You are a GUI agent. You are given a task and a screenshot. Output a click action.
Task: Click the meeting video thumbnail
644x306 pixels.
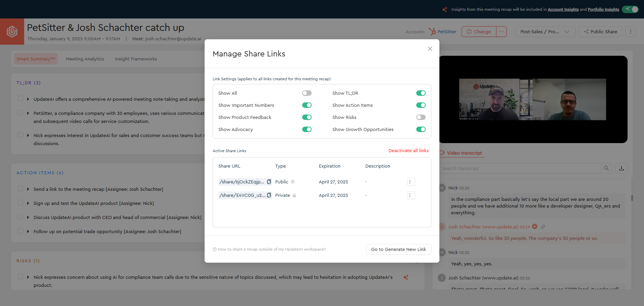[x=533, y=99]
